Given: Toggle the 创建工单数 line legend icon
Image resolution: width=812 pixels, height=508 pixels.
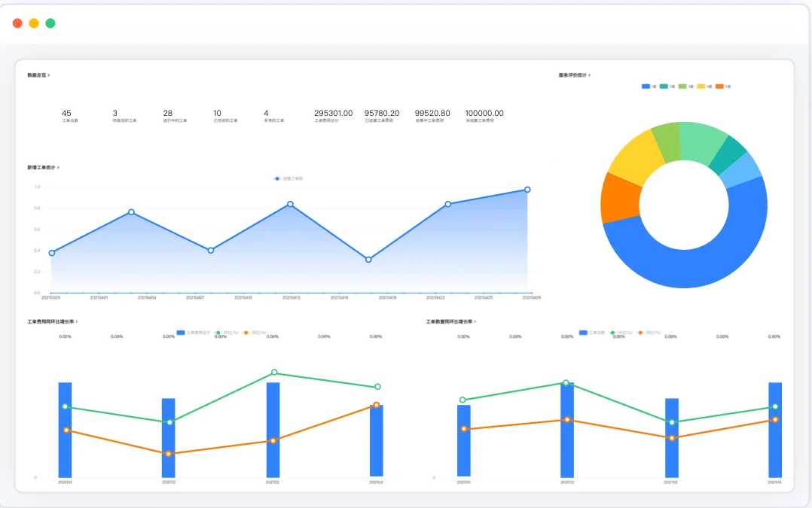Looking at the screenshot, I should click(277, 178).
